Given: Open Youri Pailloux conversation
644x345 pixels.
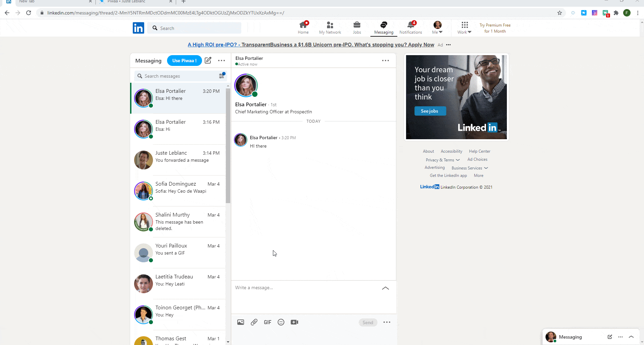Looking at the screenshot, I should [x=178, y=253].
